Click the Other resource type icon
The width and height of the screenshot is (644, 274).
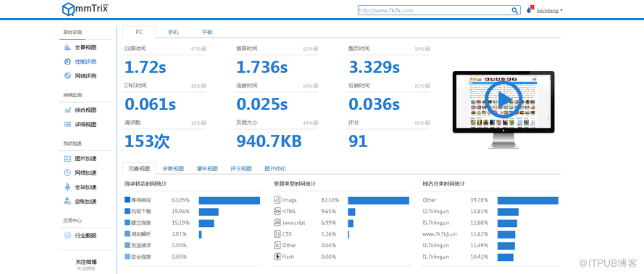click(277, 245)
